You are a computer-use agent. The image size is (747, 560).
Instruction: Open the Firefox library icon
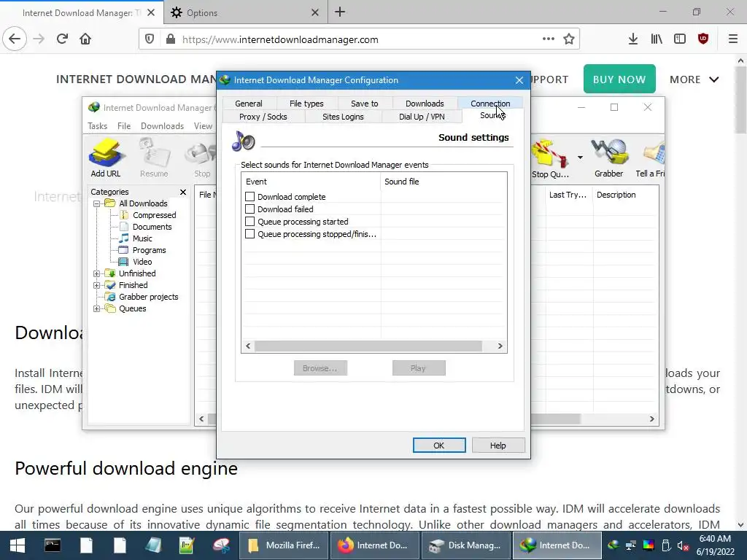[657, 39]
